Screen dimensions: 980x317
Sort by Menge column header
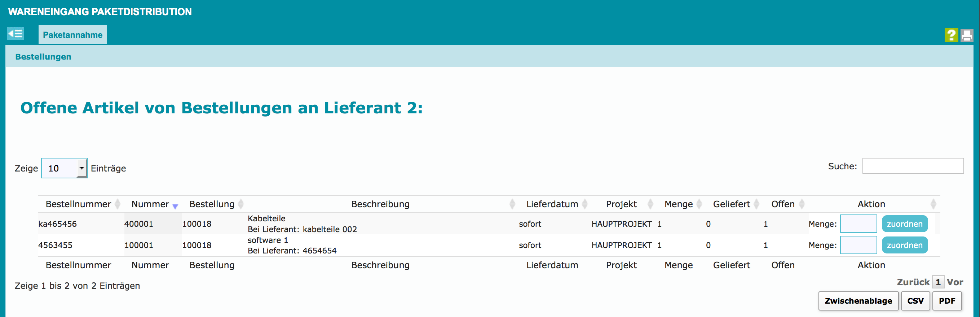678,204
